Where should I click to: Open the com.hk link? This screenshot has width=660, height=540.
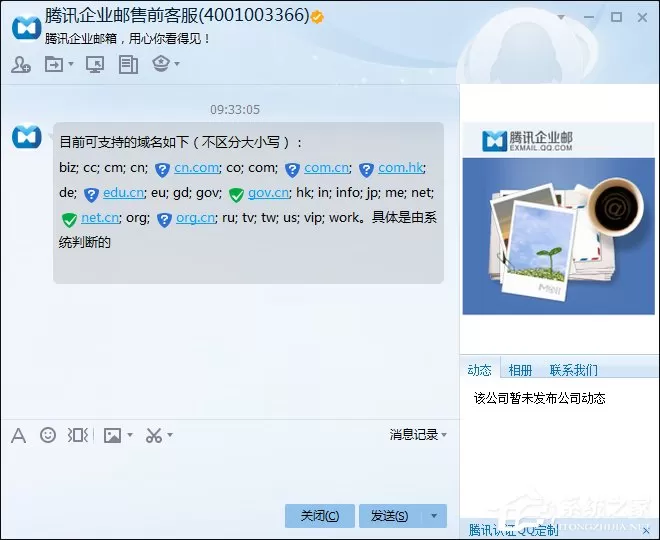pyautogui.click(x=401, y=168)
